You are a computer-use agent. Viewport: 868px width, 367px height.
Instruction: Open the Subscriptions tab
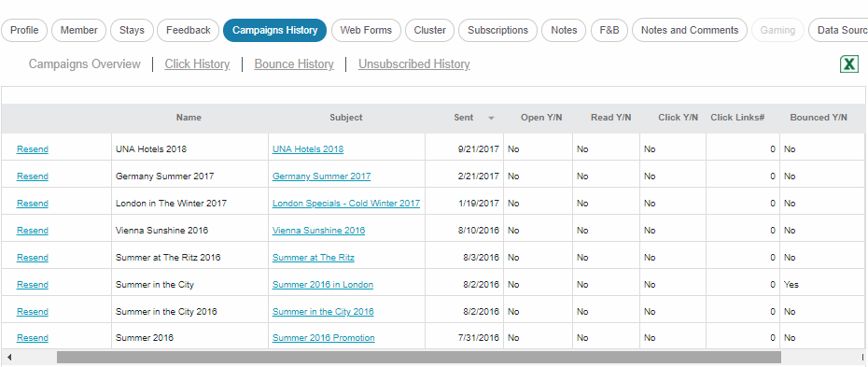pos(497,31)
